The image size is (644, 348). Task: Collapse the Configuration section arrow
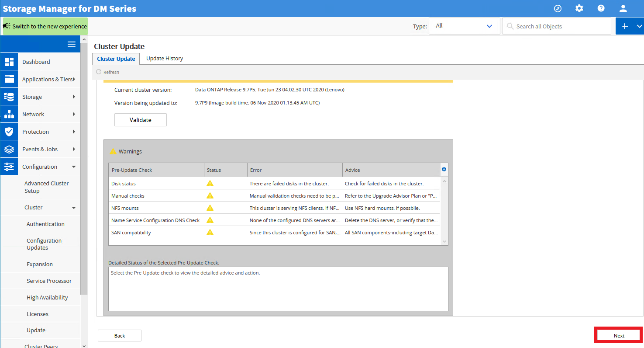tap(74, 167)
